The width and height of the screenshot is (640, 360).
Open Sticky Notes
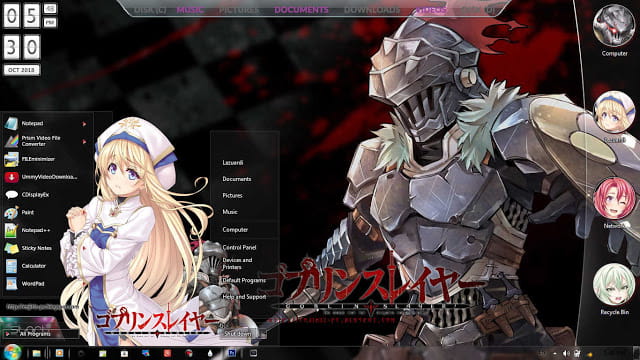click(36, 248)
